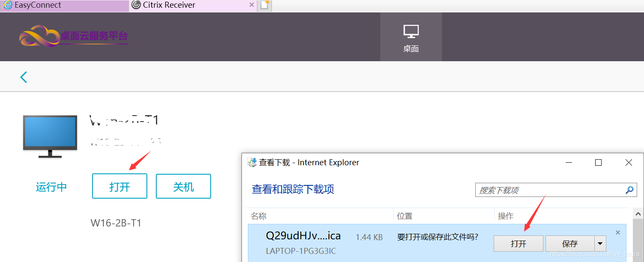Click the Citrix Receiver favicon on its tab
Image resolution: width=644 pixels, height=262 pixels.
tap(136, 6)
